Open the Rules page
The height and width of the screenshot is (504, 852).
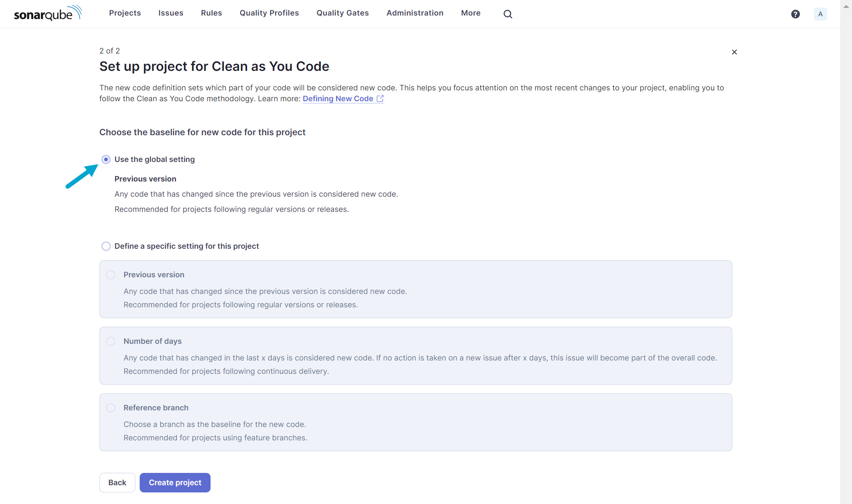211,13
